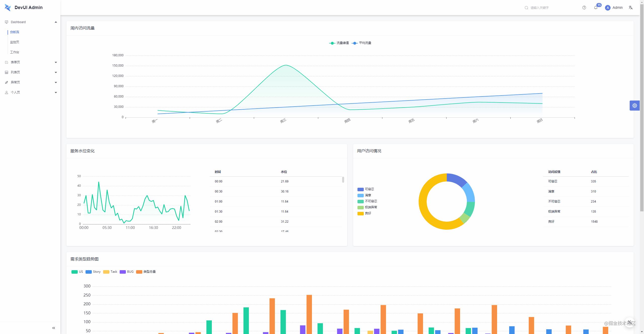Toggle Story series in bar chart legend
Screen dimensions: 644x334
tap(93, 272)
